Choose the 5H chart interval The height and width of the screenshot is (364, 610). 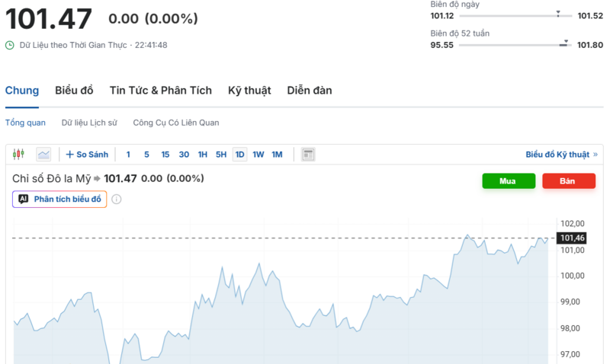221,155
